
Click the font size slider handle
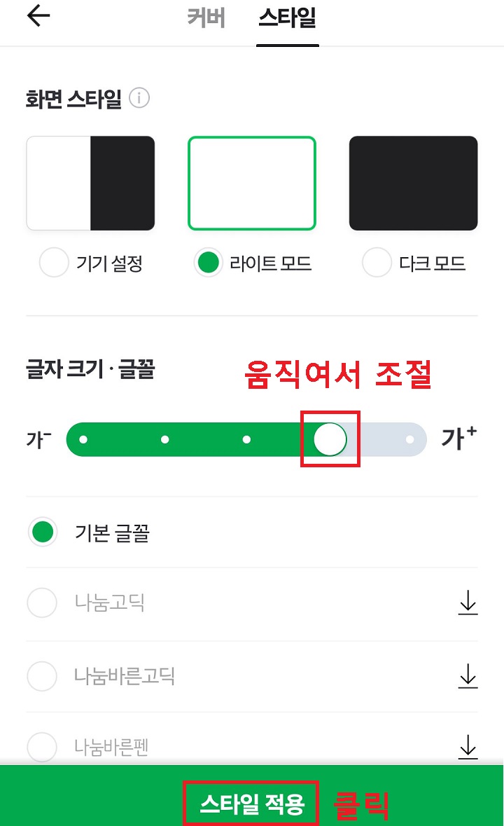click(330, 439)
